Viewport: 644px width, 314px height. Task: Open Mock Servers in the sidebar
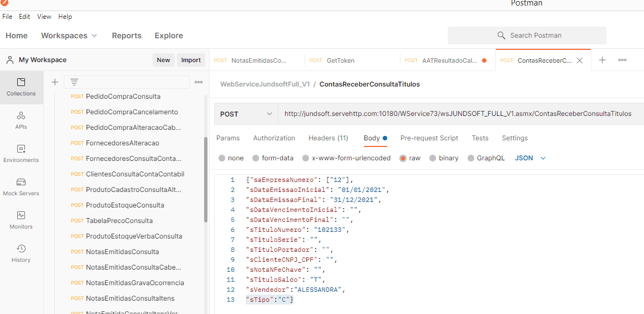[x=21, y=187]
